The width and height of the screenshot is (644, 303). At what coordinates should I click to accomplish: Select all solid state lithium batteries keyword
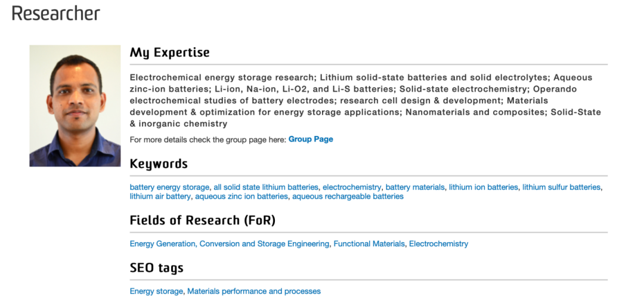pyautogui.click(x=266, y=187)
